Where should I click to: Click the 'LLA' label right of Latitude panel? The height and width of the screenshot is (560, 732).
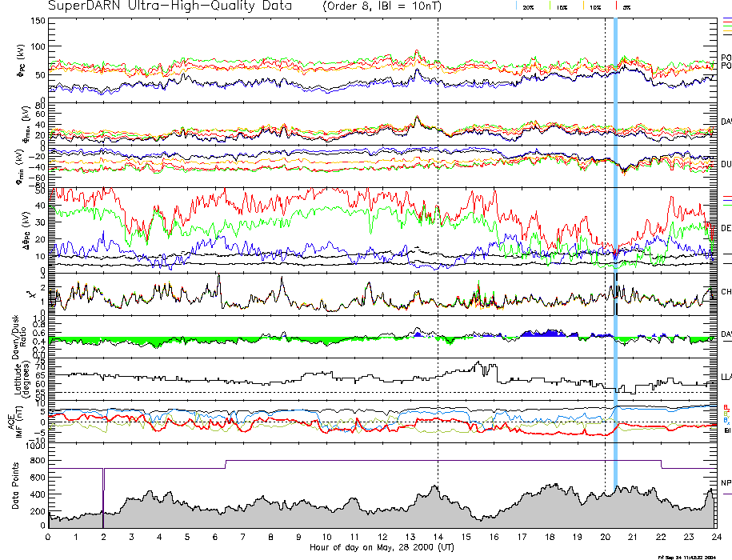pyautogui.click(x=726, y=377)
